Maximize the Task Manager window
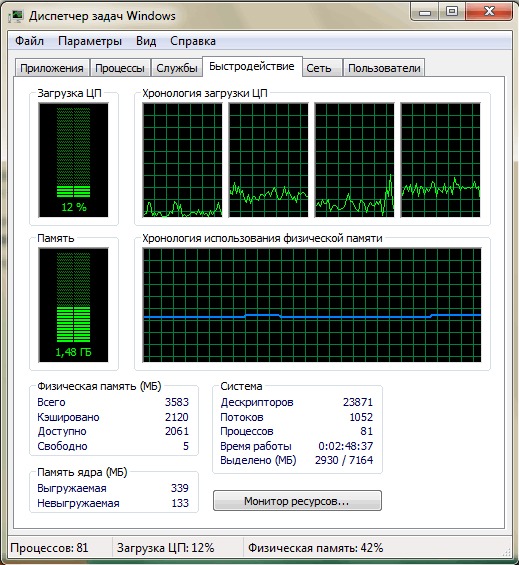This screenshot has width=519, height=565. coord(452,12)
